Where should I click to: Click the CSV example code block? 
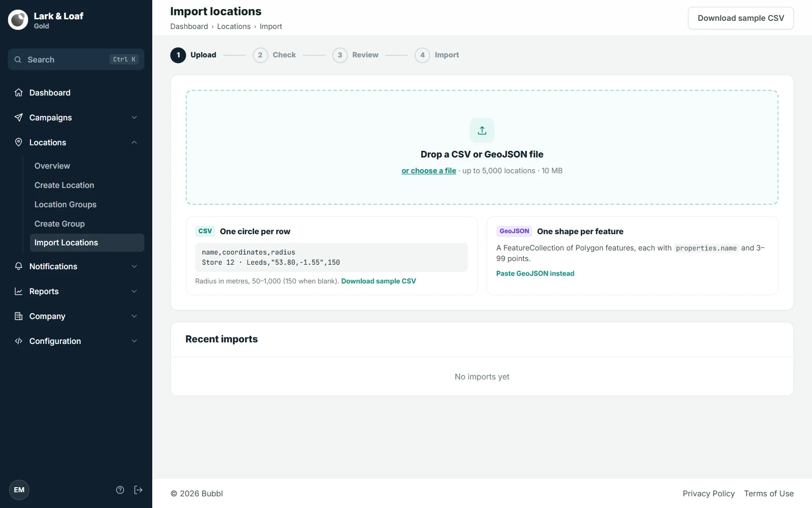pos(331,257)
